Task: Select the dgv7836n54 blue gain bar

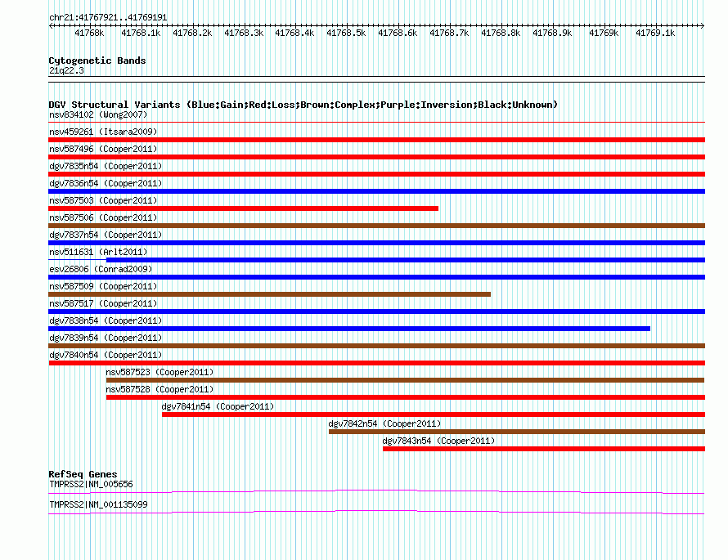Action: [x=376, y=191]
